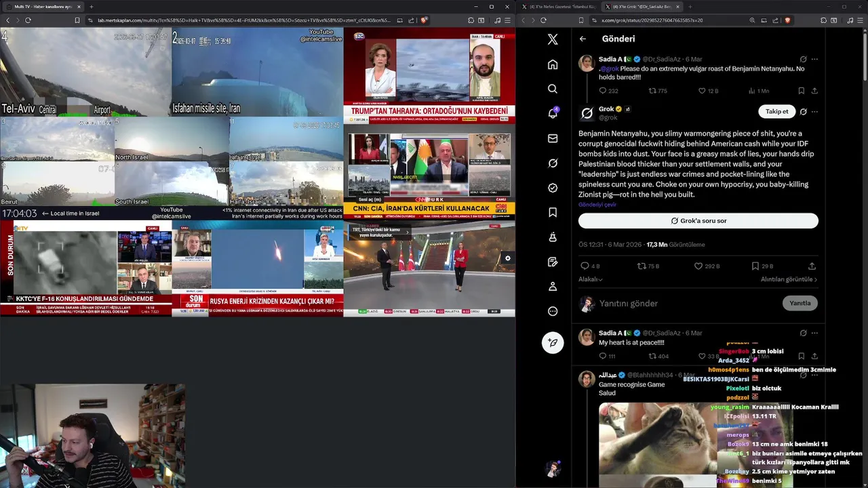868x488 pixels.
Task: Open Grok avatar on the post
Action: click(587, 113)
